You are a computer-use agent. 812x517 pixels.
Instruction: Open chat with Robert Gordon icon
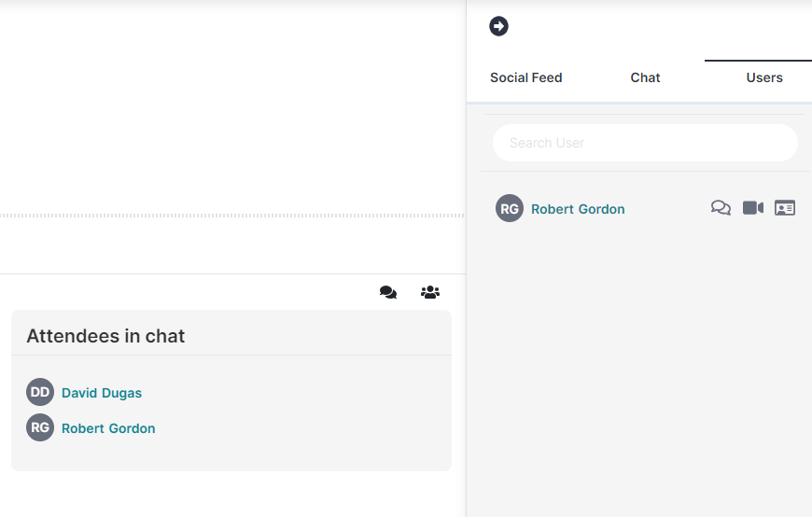tap(721, 208)
